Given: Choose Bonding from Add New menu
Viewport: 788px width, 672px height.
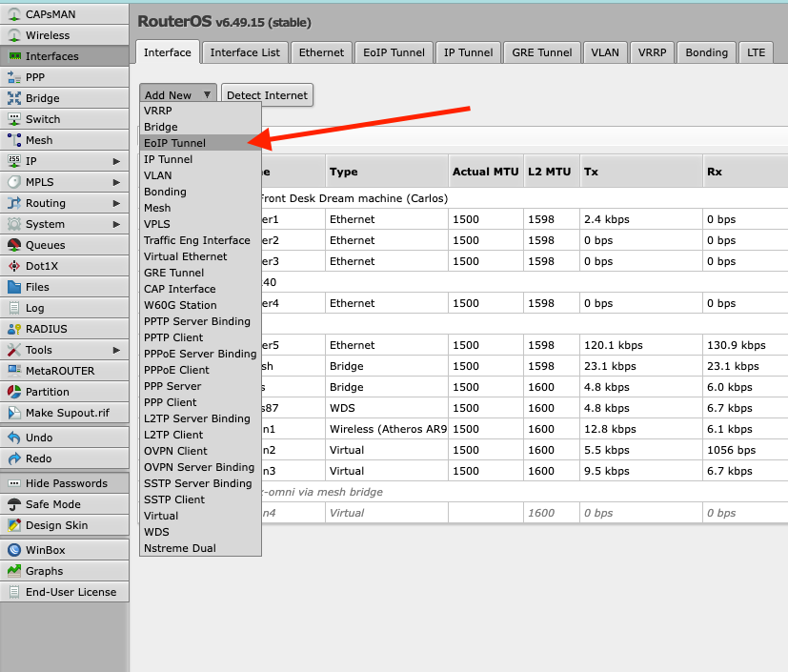Looking at the screenshot, I should pos(200,192).
